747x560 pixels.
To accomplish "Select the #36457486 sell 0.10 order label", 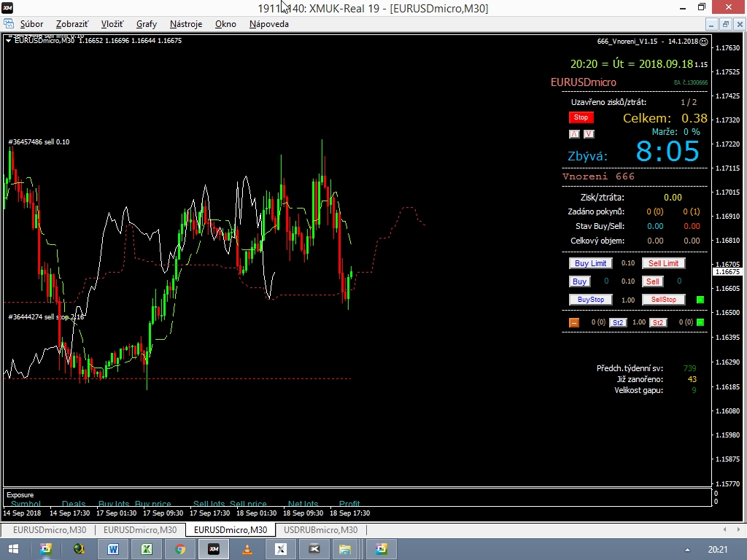I will click(x=39, y=142).
